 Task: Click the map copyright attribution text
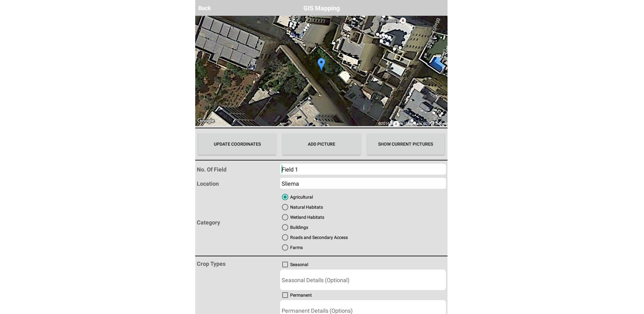pos(413,124)
